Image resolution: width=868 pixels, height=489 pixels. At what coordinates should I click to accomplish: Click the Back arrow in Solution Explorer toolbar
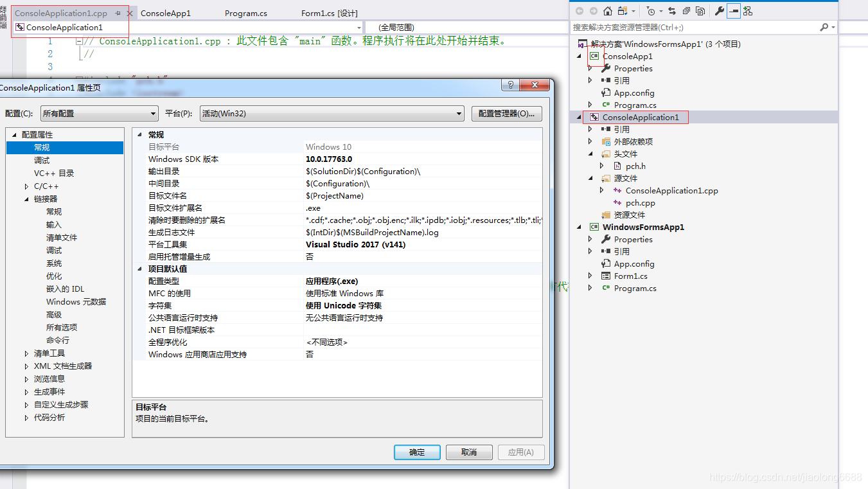coord(580,11)
